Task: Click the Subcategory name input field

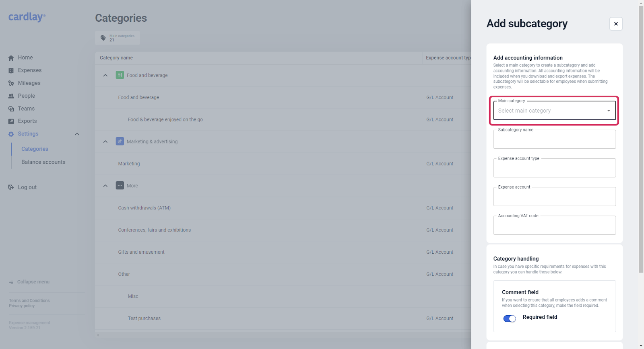Action: click(x=554, y=140)
